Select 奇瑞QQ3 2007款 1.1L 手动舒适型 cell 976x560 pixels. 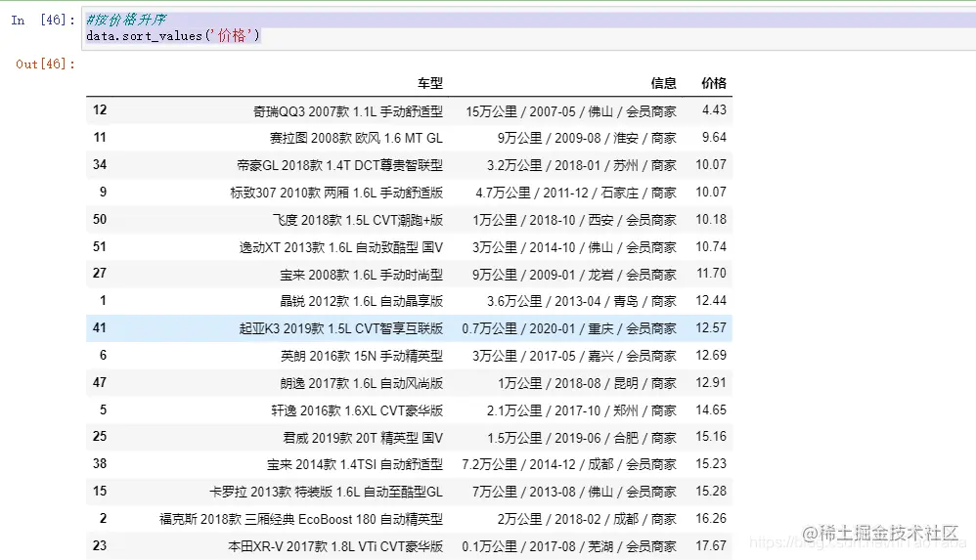[x=348, y=111]
